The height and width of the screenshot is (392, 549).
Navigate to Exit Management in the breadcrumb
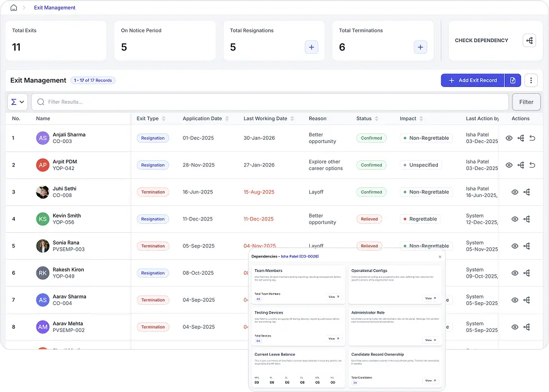click(x=54, y=8)
